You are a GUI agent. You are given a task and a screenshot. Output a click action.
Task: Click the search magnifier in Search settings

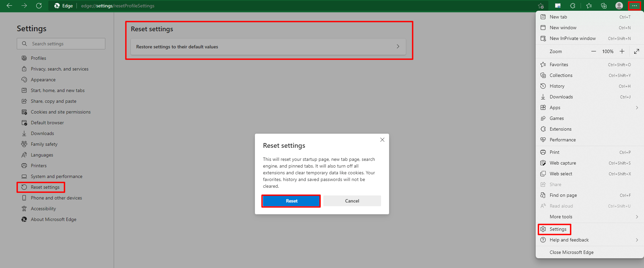pyautogui.click(x=24, y=44)
